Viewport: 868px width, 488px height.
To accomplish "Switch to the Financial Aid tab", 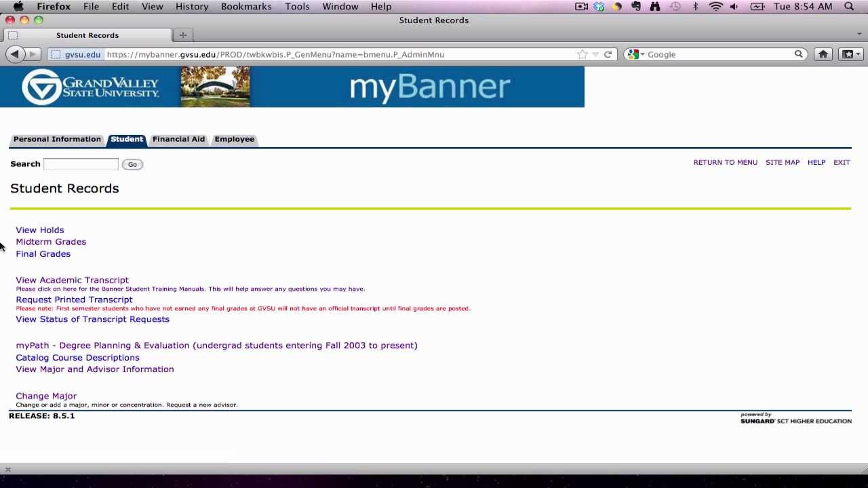I will pyautogui.click(x=178, y=139).
